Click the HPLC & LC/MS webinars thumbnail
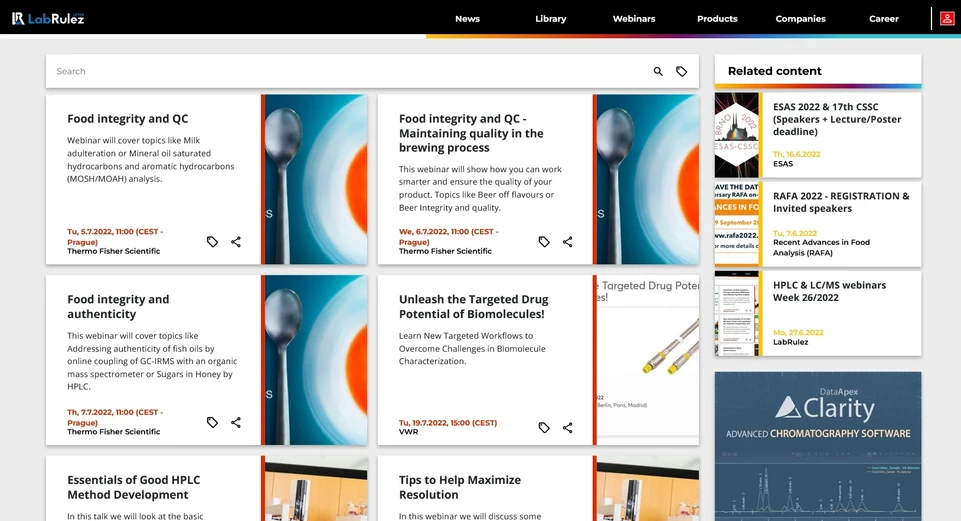This screenshot has height=521, width=961. 737,313
